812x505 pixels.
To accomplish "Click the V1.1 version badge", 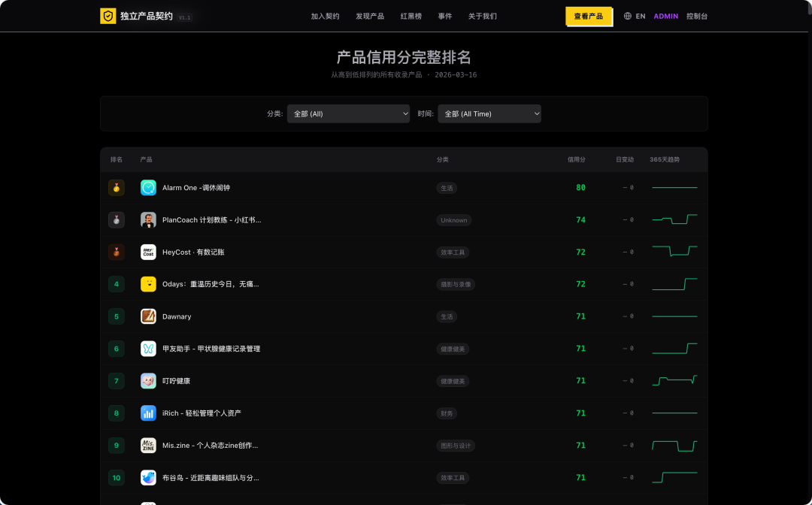I will (184, 17).
